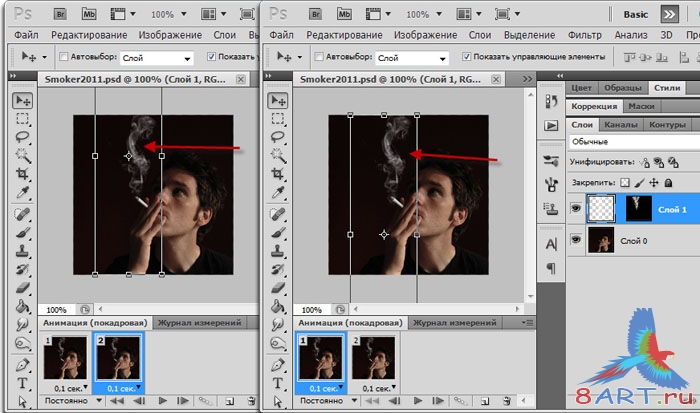Select the Brush tool in the right window

click(x=277, y=233)
